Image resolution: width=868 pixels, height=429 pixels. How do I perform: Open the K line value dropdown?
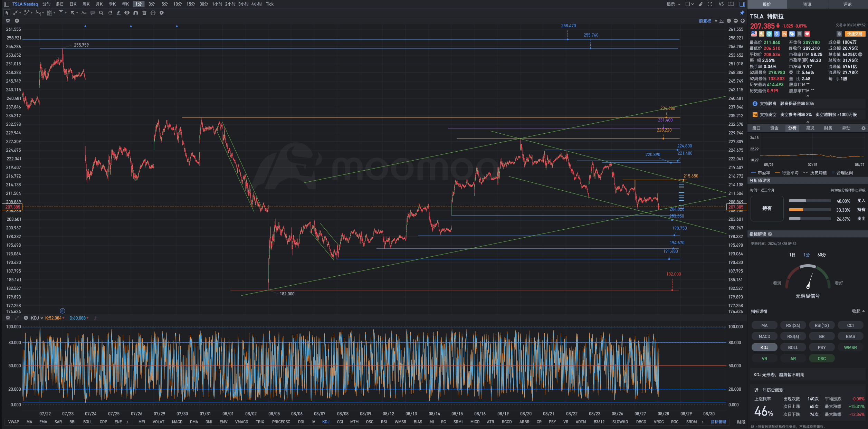click(55, 318)
